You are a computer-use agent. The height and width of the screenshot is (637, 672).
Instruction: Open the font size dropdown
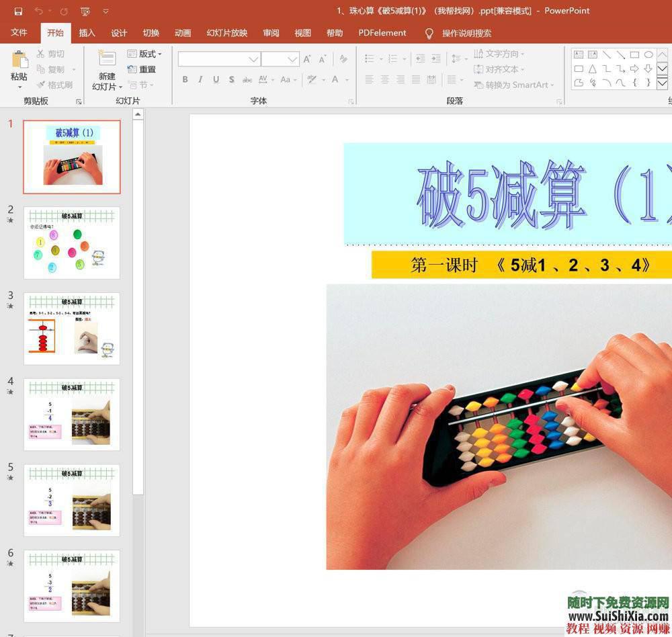294,59
